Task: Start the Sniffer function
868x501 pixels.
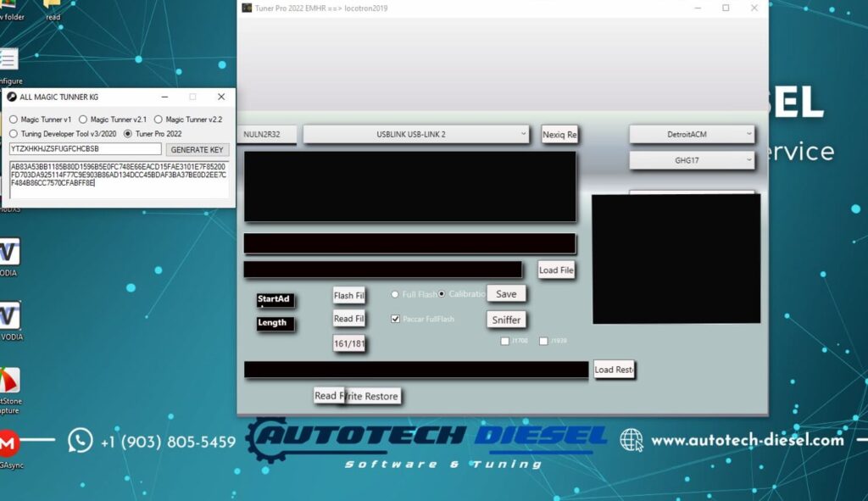Action: click(506, 320)
